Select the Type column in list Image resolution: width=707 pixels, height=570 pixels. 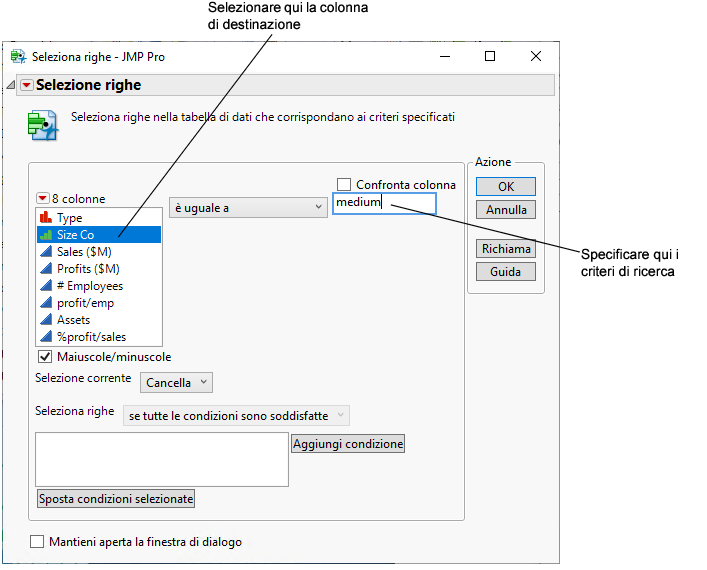click(99, 218)
